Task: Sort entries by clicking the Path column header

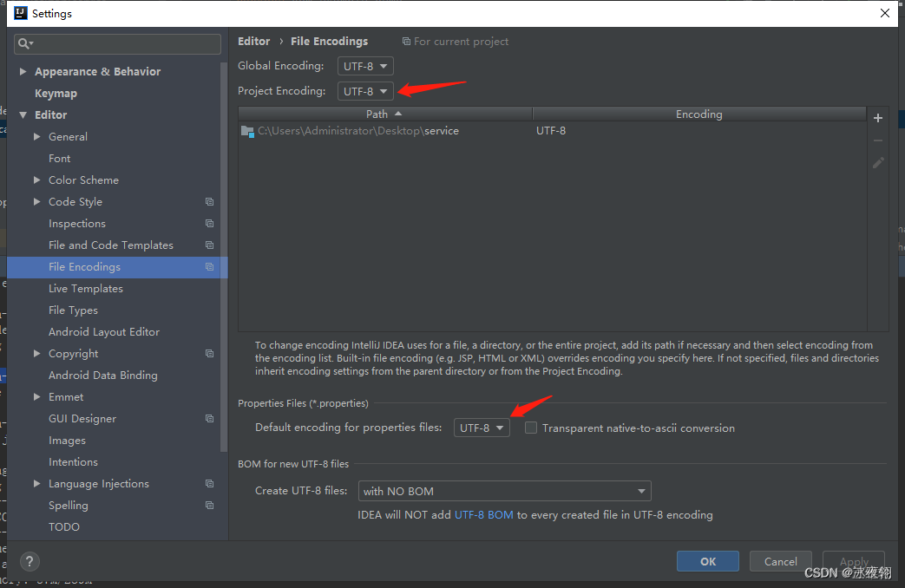Action: tap(379, 114)
